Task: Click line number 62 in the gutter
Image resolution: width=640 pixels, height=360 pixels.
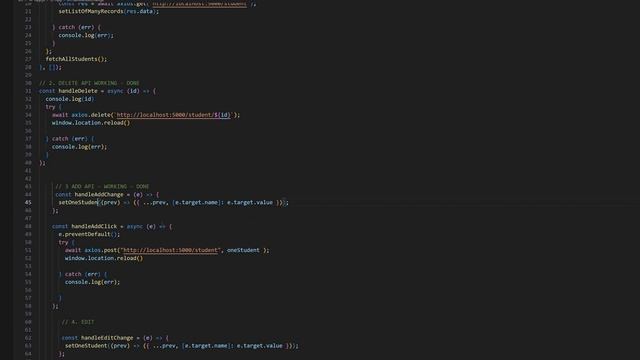Action: (x=28, y=338)
